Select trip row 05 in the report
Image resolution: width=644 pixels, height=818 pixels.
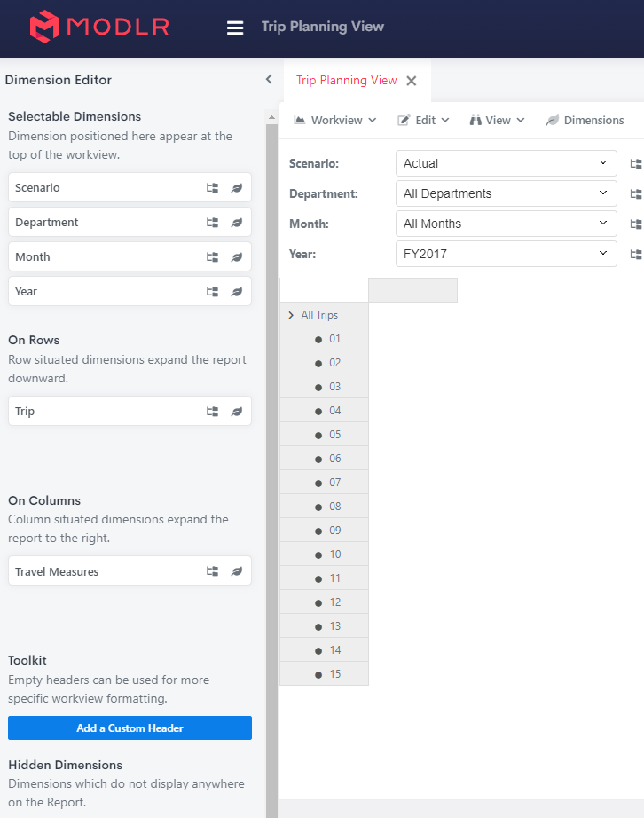pos(333,434)
